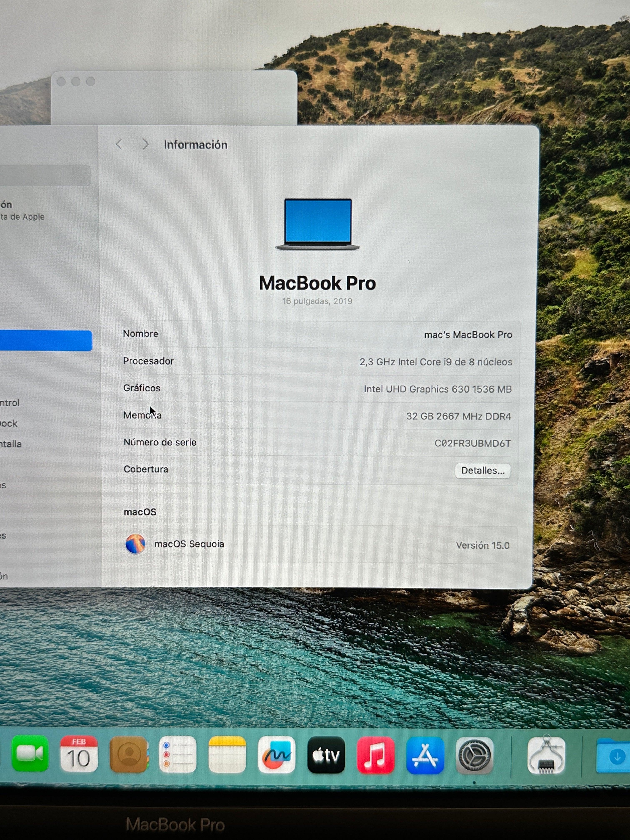Open the Downloads folder in Dock

point(613,756)
